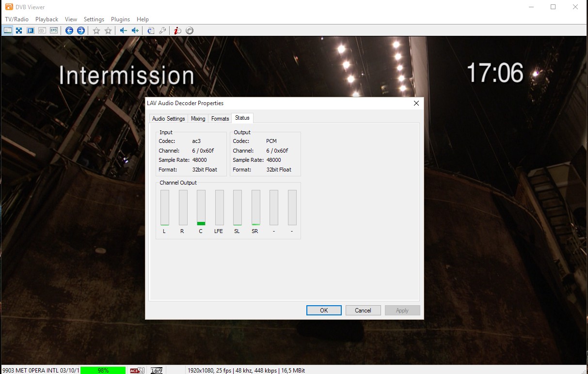Click the first favorites star icon

[x=96, y=31]
